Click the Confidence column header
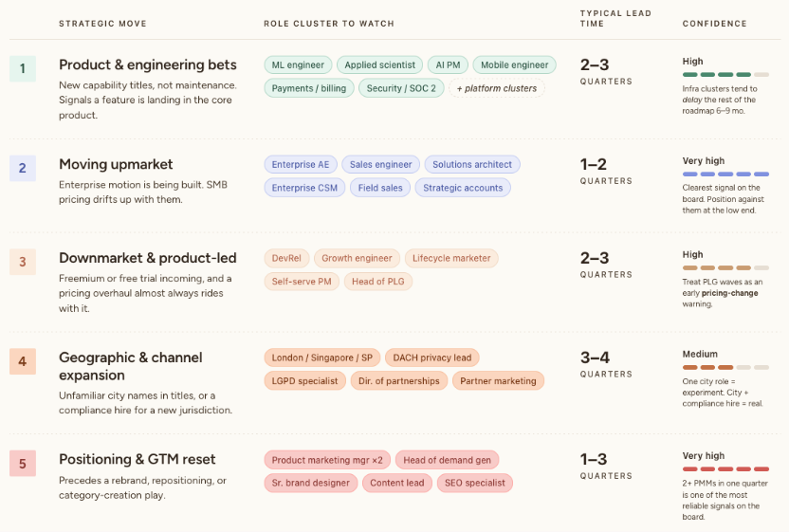Image resolution: width=789 pixels, height=532 pixels. (x=714, y=23)
